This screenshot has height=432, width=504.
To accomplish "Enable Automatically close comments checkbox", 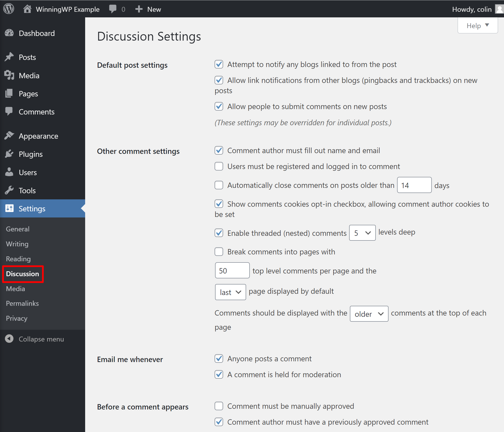I will click(x=219, y=185).
